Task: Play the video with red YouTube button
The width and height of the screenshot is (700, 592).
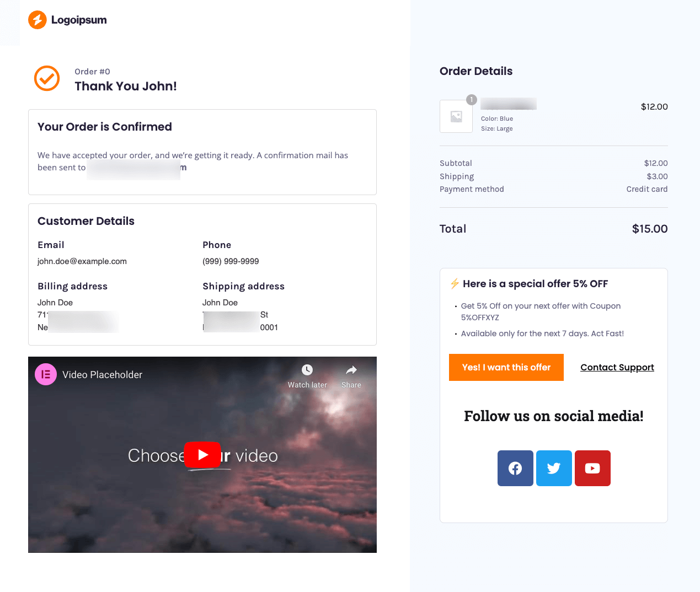Action: coord(202,455)
